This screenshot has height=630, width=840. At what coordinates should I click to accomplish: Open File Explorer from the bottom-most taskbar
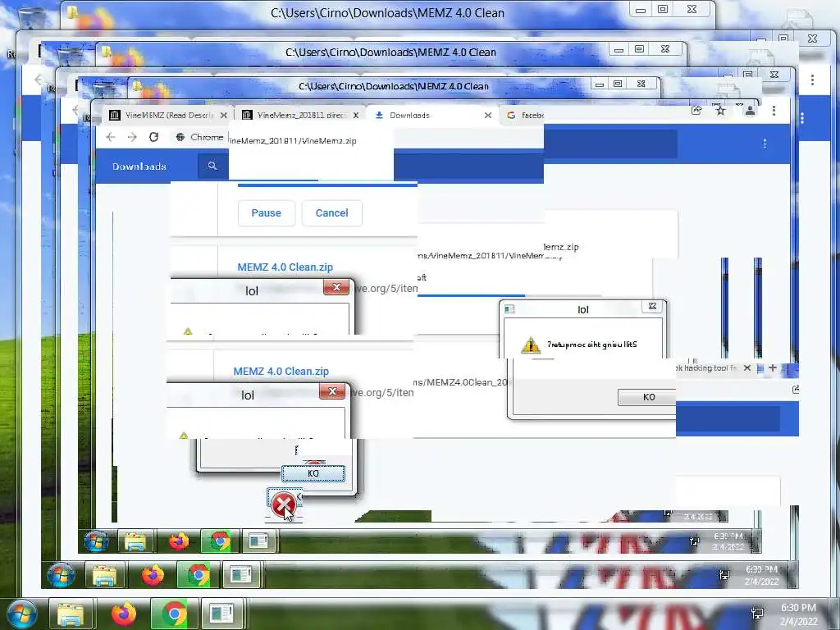tap(71, 614)
